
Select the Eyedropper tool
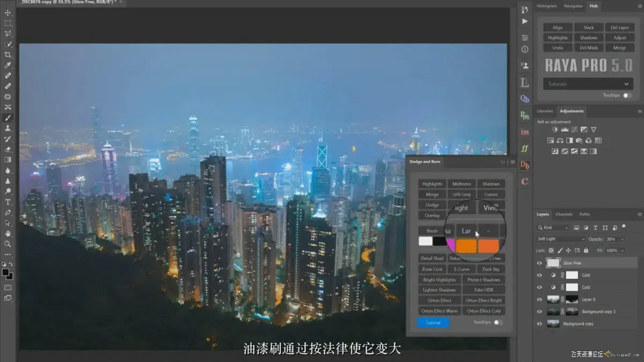coord(8,65)
